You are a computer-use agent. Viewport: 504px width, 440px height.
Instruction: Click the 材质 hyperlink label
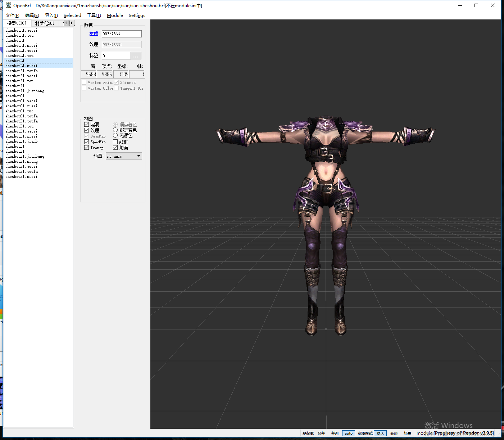94,33
